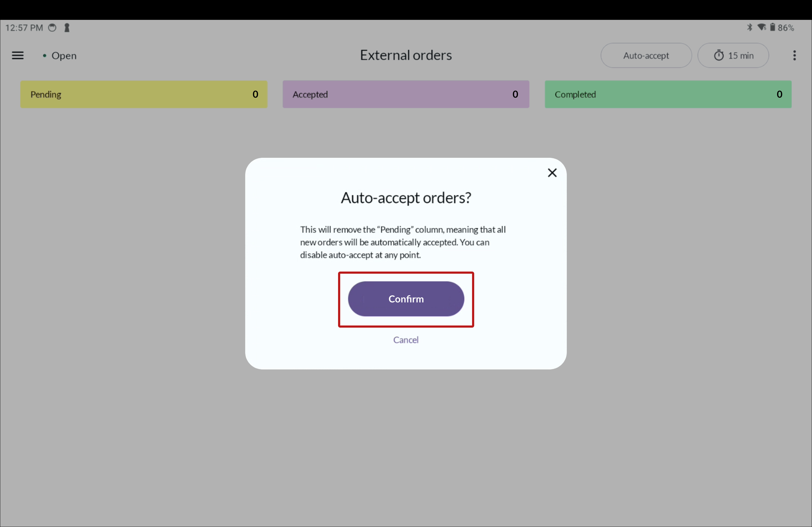Image resolution: width=812 pixels, height=527 pixels.
Task: Tap the keyhole status bar icon
Action: point(67,28)
